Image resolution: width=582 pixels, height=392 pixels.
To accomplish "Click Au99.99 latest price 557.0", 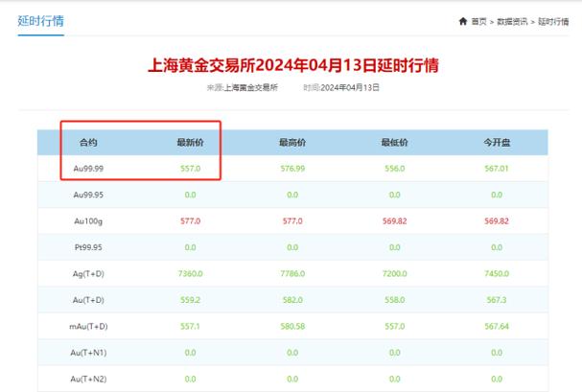I will point(191,169).
